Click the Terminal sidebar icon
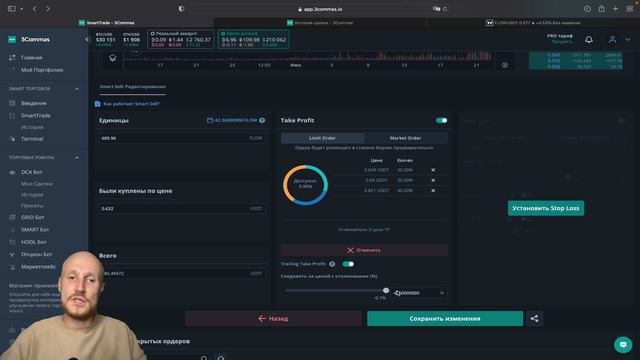Viewport: 640px width, 360px height. pos(12,139)
